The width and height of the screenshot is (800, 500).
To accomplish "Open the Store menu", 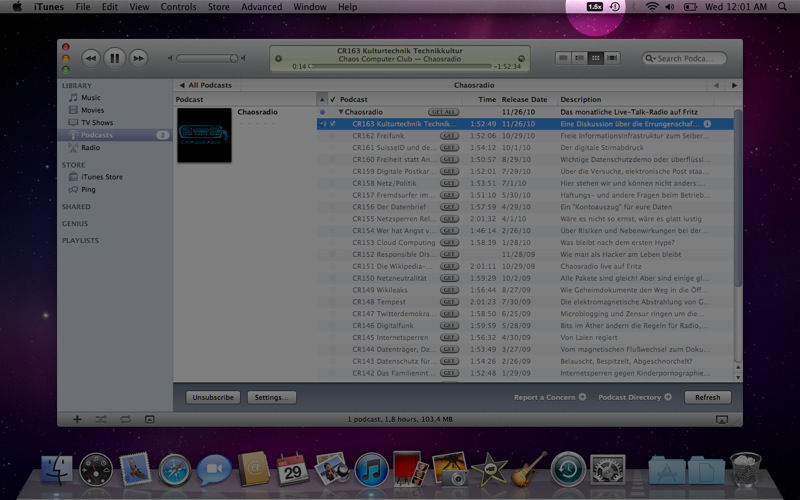I will pyautogui.click(x=219, y=7).
